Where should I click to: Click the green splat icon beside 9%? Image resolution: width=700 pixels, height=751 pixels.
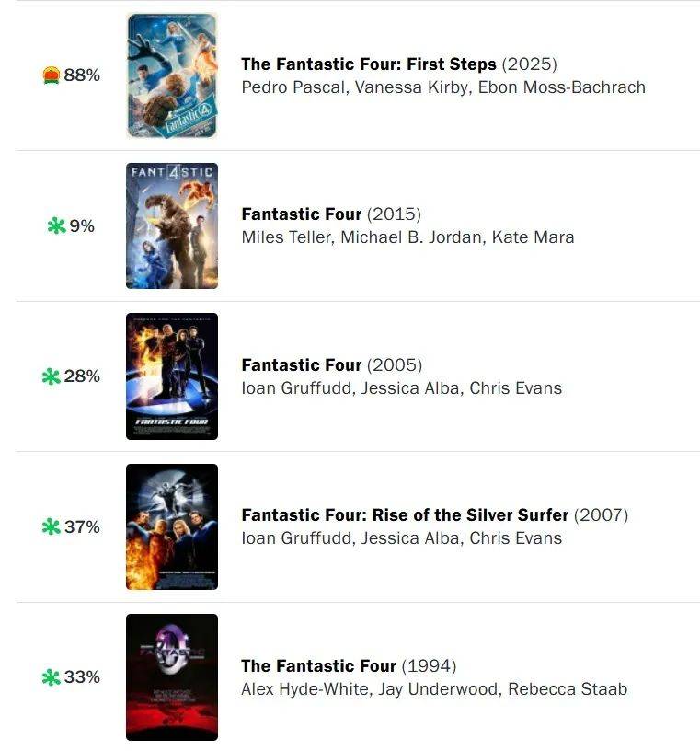tap(56, 225)
